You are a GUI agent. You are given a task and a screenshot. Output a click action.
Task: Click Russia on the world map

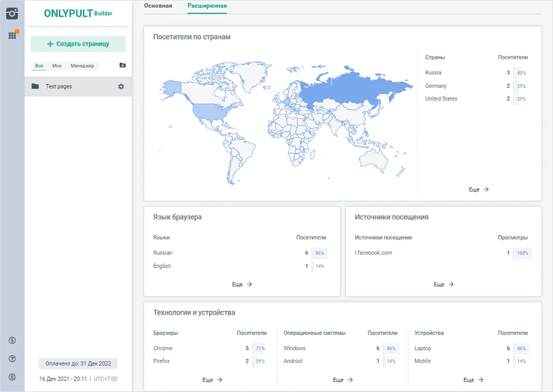point(356,86)
